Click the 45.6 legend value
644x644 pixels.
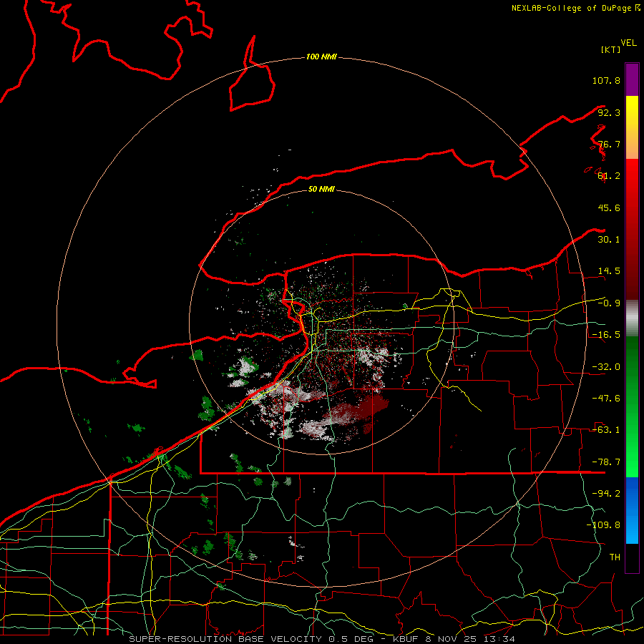click(x=609, y=208)
